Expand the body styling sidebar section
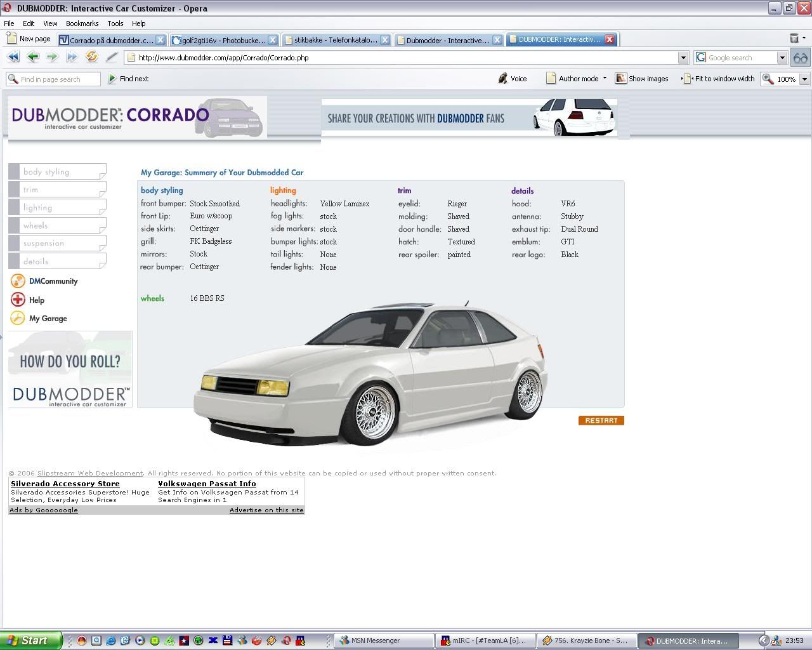This screenshot has width=812, height=650. click(x=57, y=171)
